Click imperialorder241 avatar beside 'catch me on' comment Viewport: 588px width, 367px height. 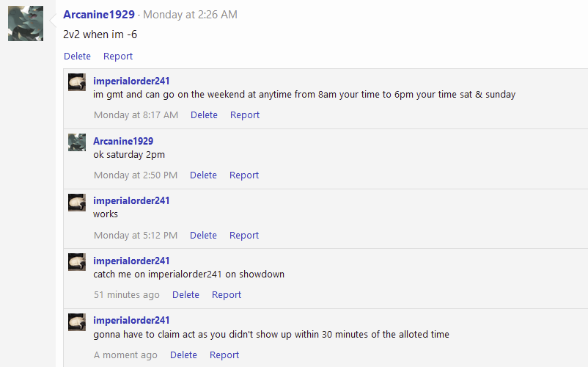click(77, 262)
